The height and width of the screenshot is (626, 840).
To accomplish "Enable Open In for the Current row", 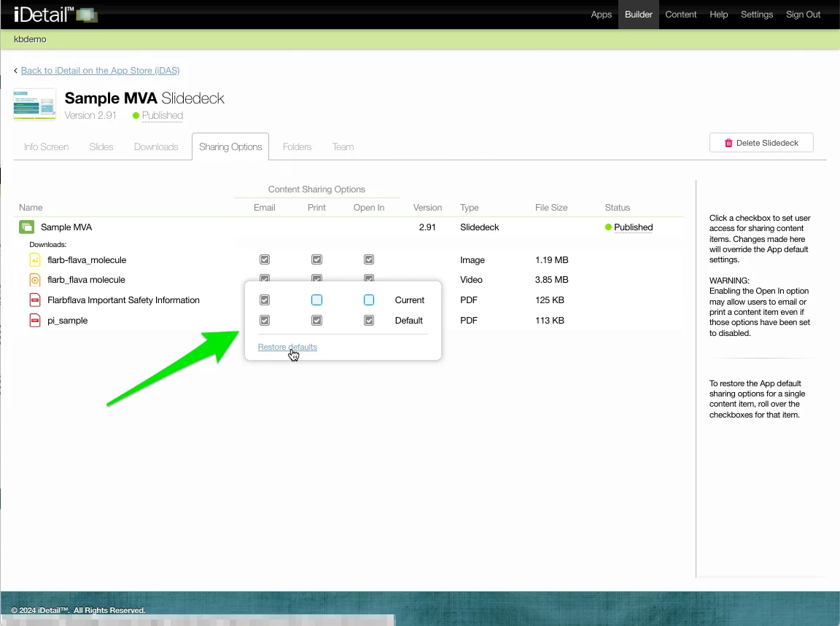I will (369, 300).
